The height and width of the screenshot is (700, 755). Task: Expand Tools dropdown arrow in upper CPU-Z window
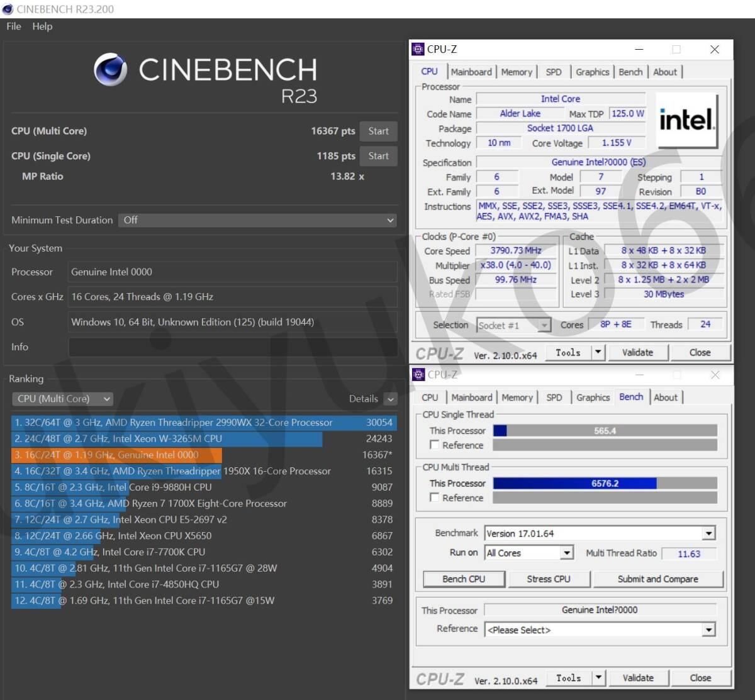click(x=598, y=353)
